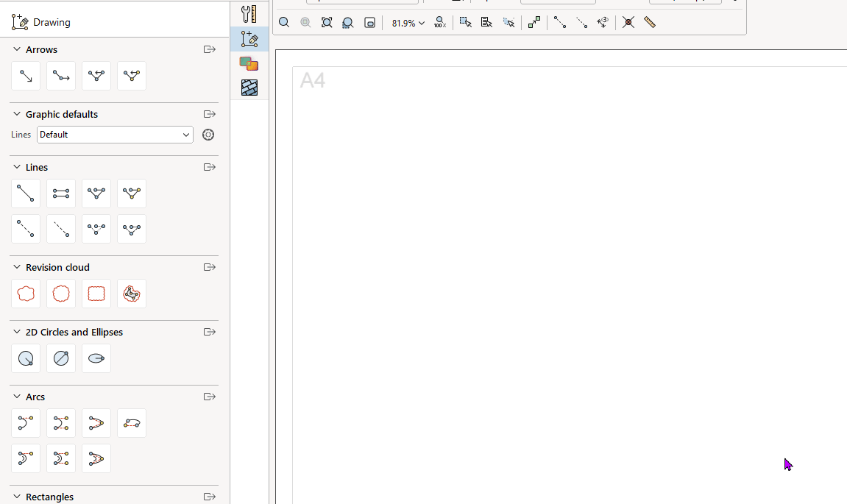Screen dimensions: 847x504
Task: Toggle the dashed line with one endpoint
Action: pyautogui.click(x=581, y=22)
